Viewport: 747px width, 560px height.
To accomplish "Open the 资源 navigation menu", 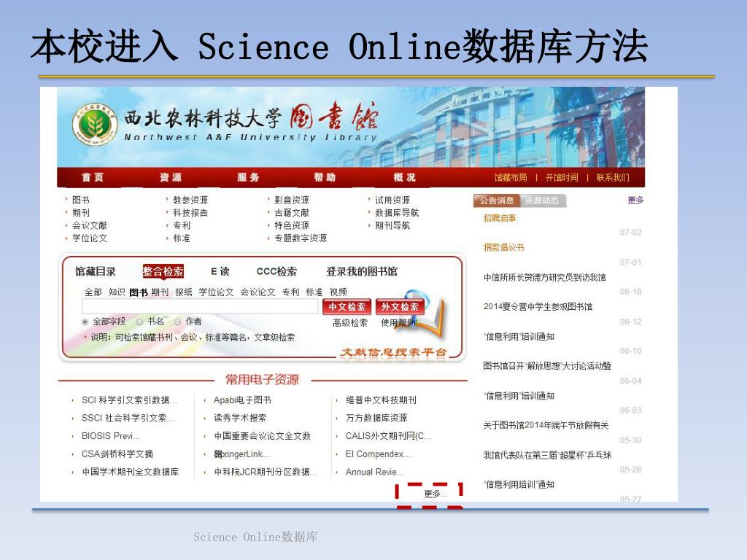I will click(171, 177).
